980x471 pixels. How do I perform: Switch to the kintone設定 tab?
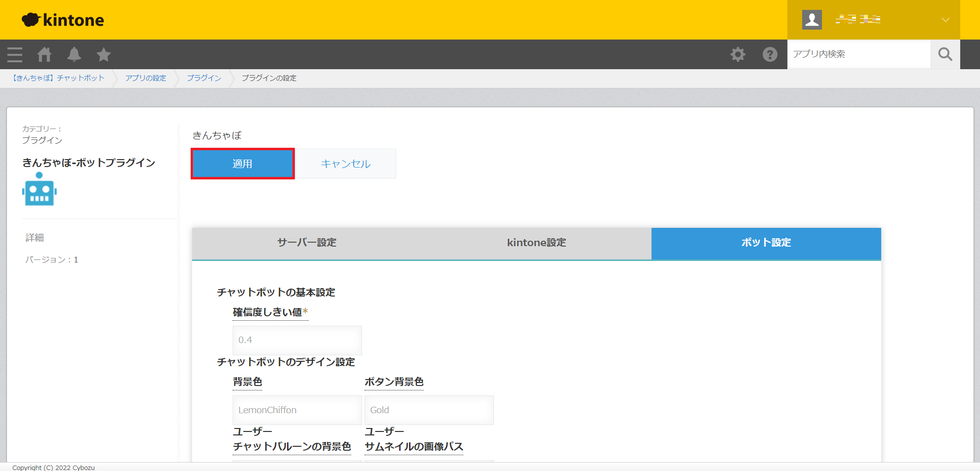536,243
